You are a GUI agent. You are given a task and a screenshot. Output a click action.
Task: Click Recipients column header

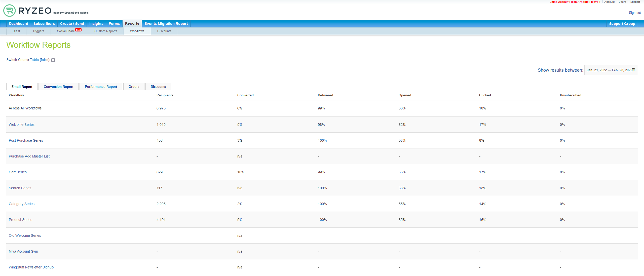[165, 95]
